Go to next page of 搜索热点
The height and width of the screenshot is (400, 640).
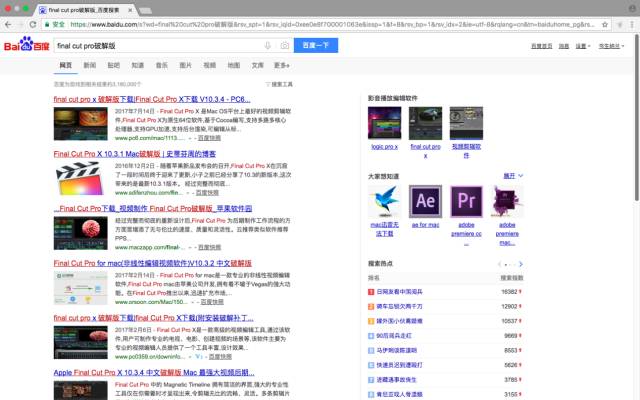(521, 264)
